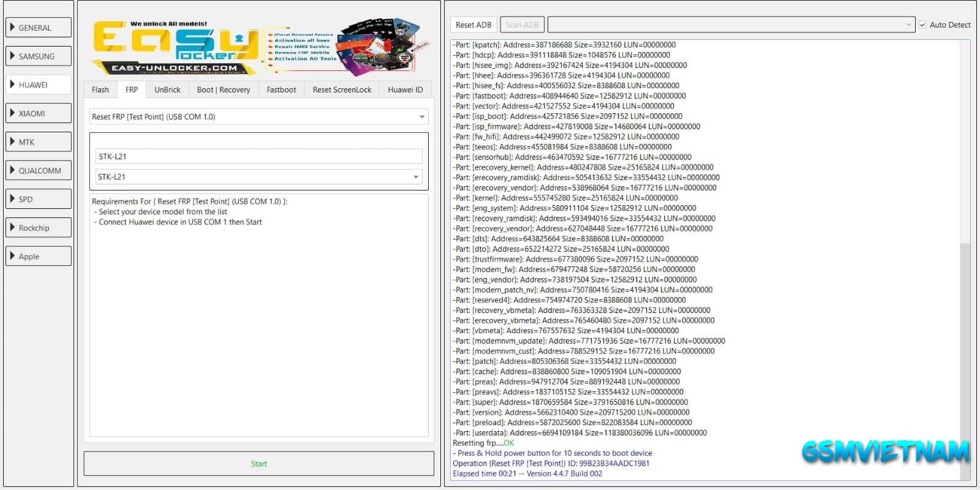Toggle the Auto Detect checkbox
This screenshot has width=980, height=490.
tap(922, 24)
